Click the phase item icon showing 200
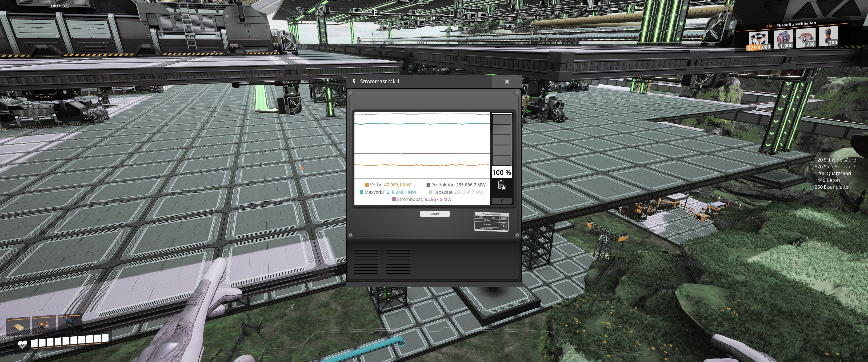Screen dimensions: 868x362 point(829,36)
